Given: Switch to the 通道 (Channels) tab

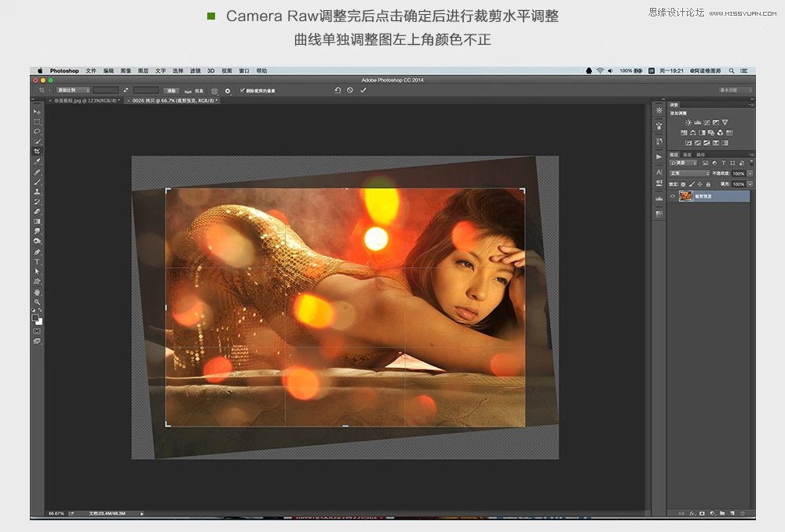Looking at the screenshot, I should pyautogui.click(x=687, y=155).
